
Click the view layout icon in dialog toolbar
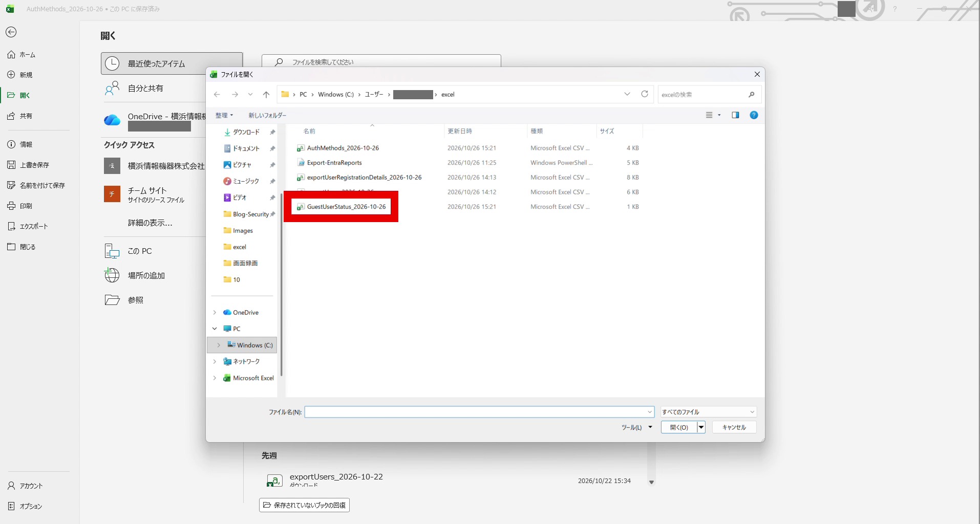(710, 115)
